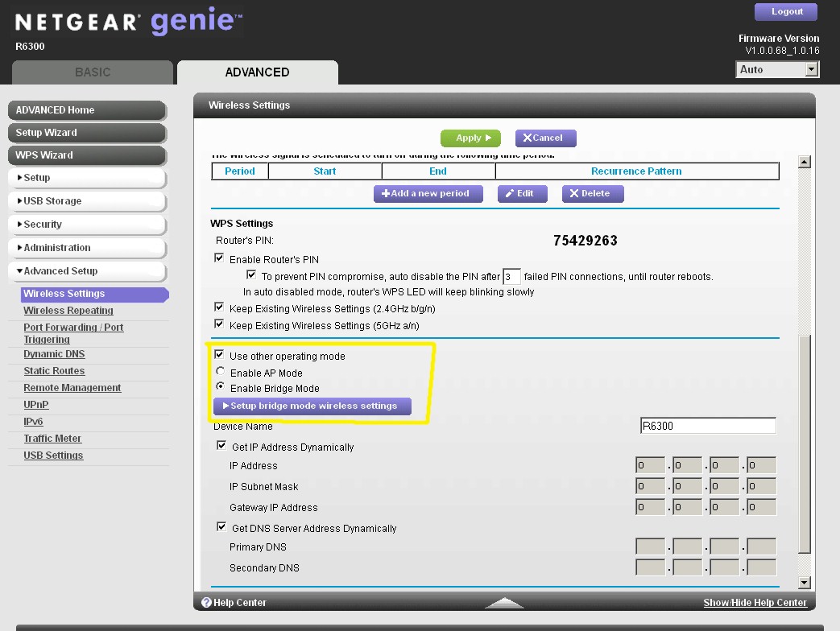Click Add a new period
Image resolution: width=840 pixels, height=631 pixels.
(428, 194)
